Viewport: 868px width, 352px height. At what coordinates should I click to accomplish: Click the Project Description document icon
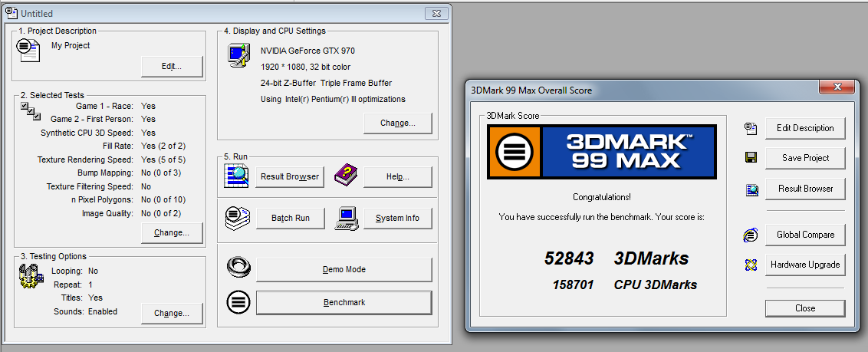[x=28, y=49]
